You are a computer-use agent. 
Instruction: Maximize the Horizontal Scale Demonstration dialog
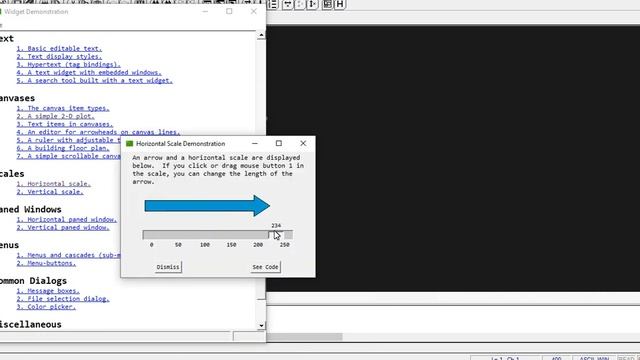[x=279, y=144]
